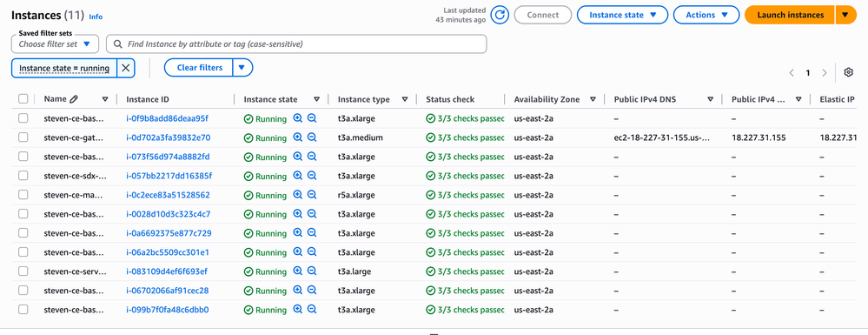Click the t3a.medium instance type cell

pyautogui.click(x=361, y=137)
